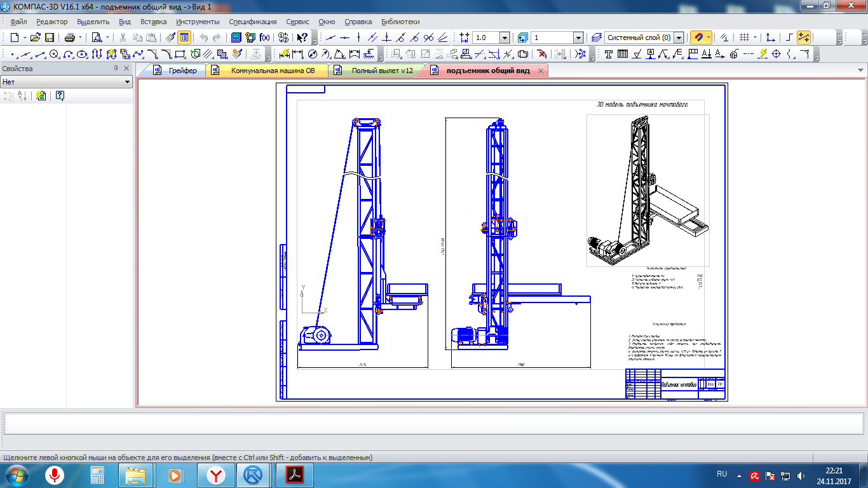Viewport: 868px width, 488px height.
Task: Open the document preview magnifier icon
Action: click(x=97, y=37)
